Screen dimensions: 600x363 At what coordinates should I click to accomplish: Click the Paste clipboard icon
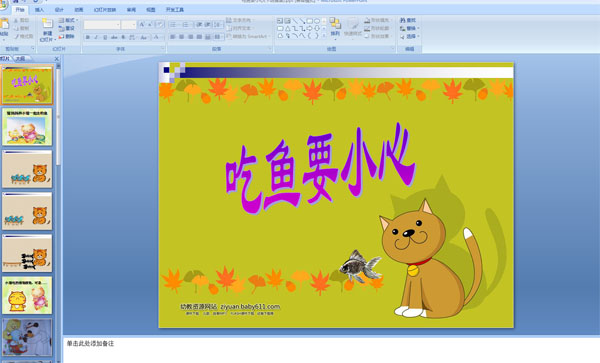coord(5,24)
